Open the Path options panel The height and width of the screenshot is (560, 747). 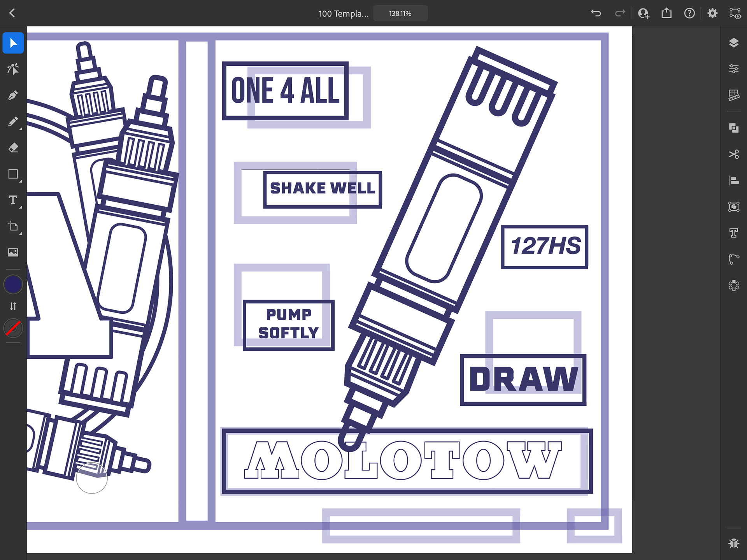pos(734,259)
